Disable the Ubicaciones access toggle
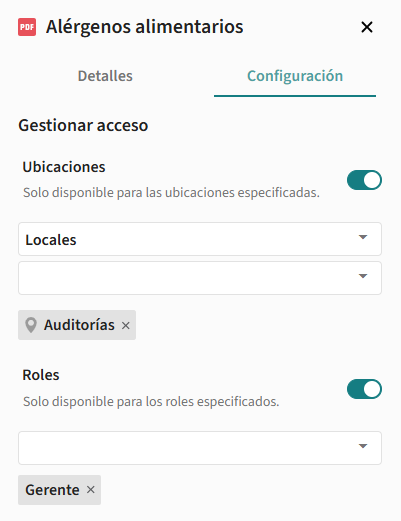The width and height of the screenshot is (401, 521). coord(364,180)
